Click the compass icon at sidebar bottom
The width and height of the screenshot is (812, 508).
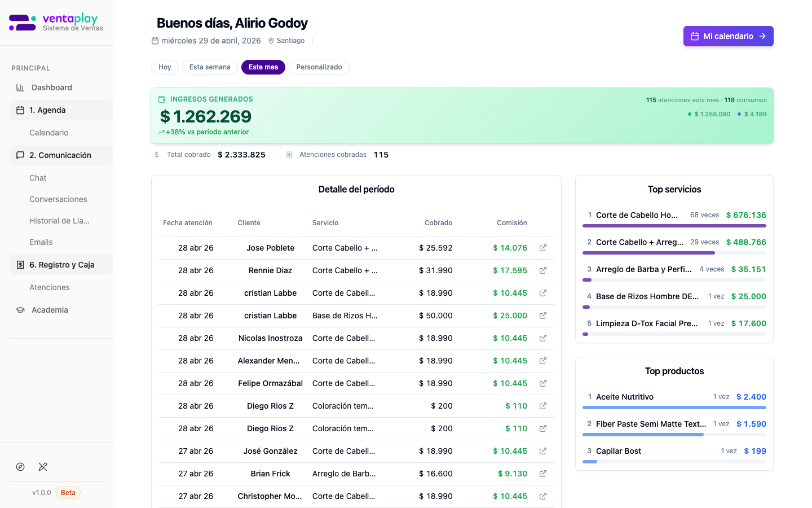[20, 467]
